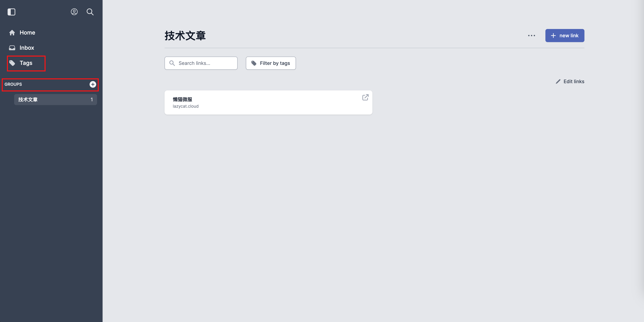Open the Inbox section
644x322 pixels.
22,48
